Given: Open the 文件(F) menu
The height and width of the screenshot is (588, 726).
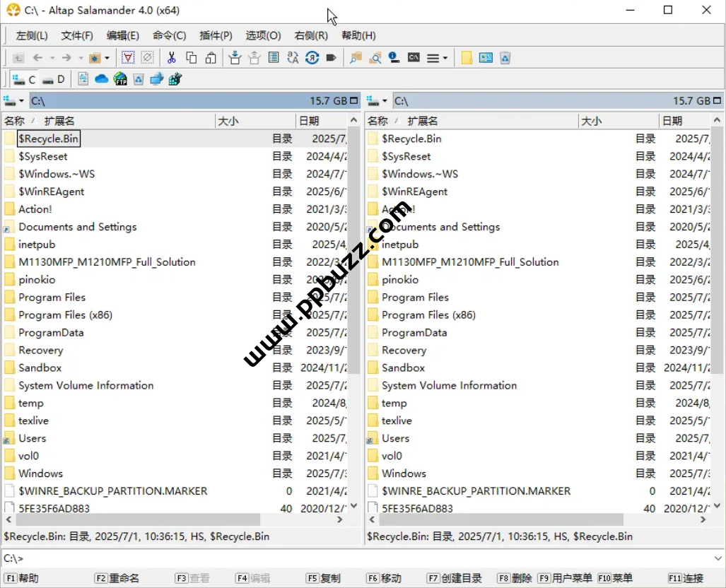Looking at the screenshot, I should (x=77, y=35).
